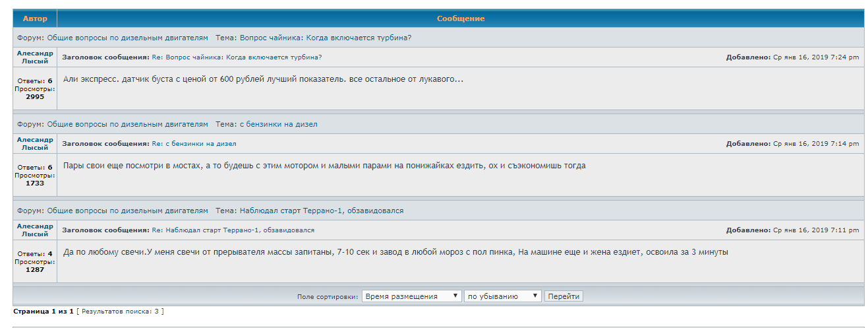
Task: Open message title "Re: с бензинки на дизел"
Action: pos(194,144)
